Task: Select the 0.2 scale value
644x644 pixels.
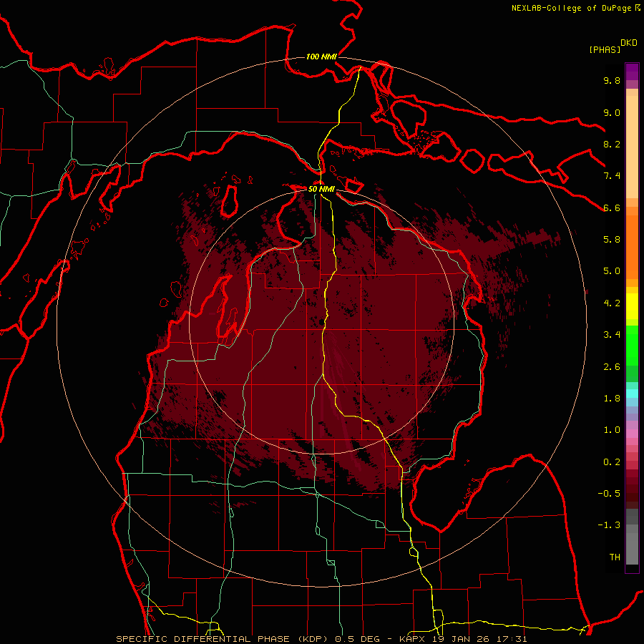Action: click(x=612, y=462)
